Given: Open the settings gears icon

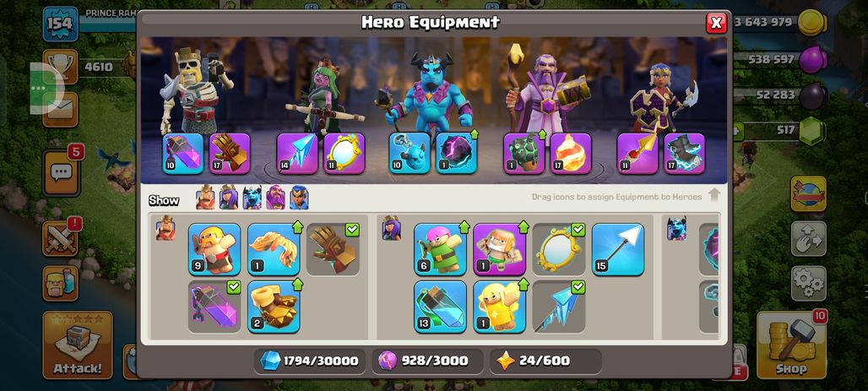Looking at the screenshot, I should [808, 283].
